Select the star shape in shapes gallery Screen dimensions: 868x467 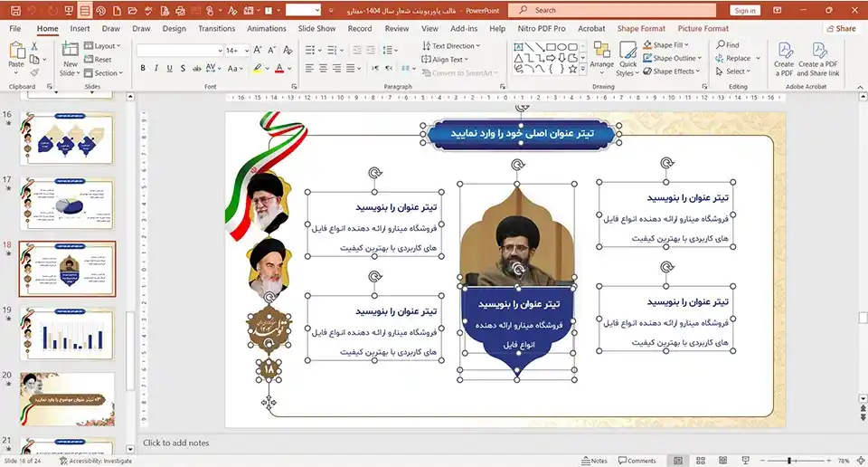[x=573, y=70]
